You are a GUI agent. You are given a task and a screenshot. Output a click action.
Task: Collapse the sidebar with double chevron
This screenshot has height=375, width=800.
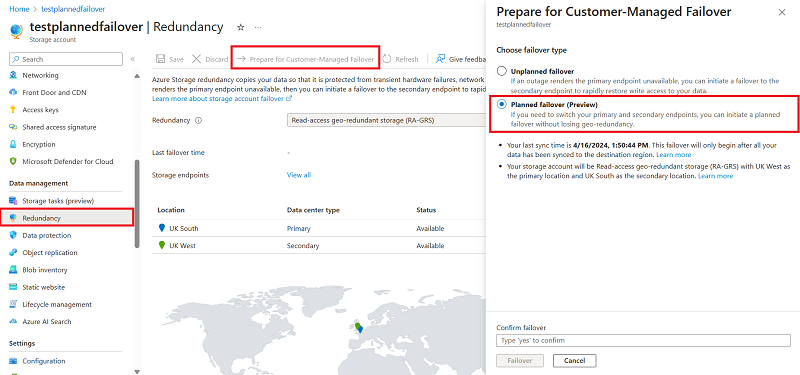[x=133, y=59]
